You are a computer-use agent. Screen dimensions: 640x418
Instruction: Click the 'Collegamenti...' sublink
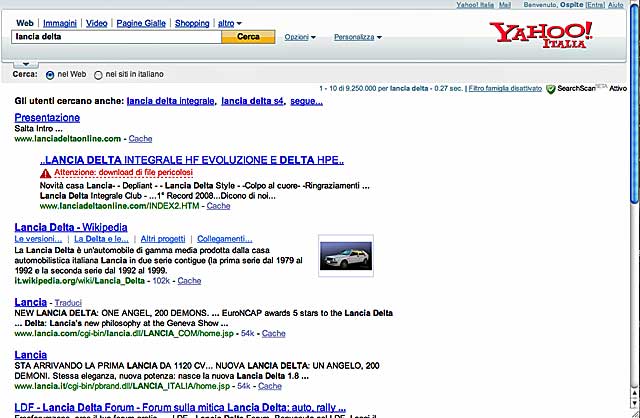click(x=224, y=239)
